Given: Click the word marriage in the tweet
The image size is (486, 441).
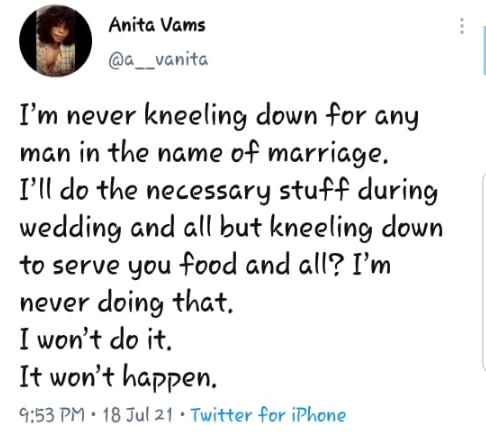Looking at the screenshot, I should (327, 155).
